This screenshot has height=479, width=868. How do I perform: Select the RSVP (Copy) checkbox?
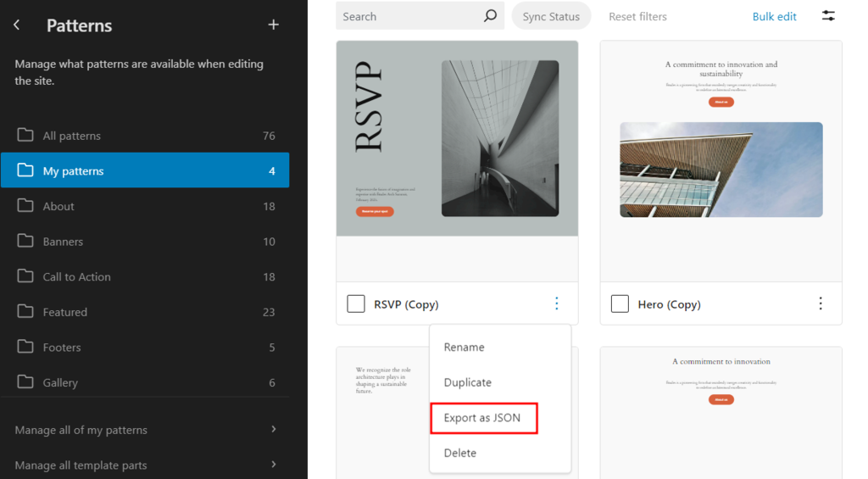click(356, 304)
